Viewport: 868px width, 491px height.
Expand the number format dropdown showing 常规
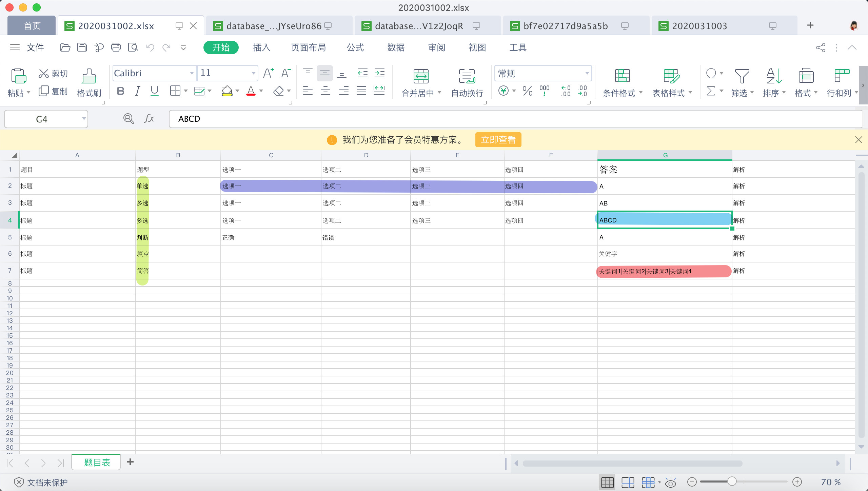[587, 73]
